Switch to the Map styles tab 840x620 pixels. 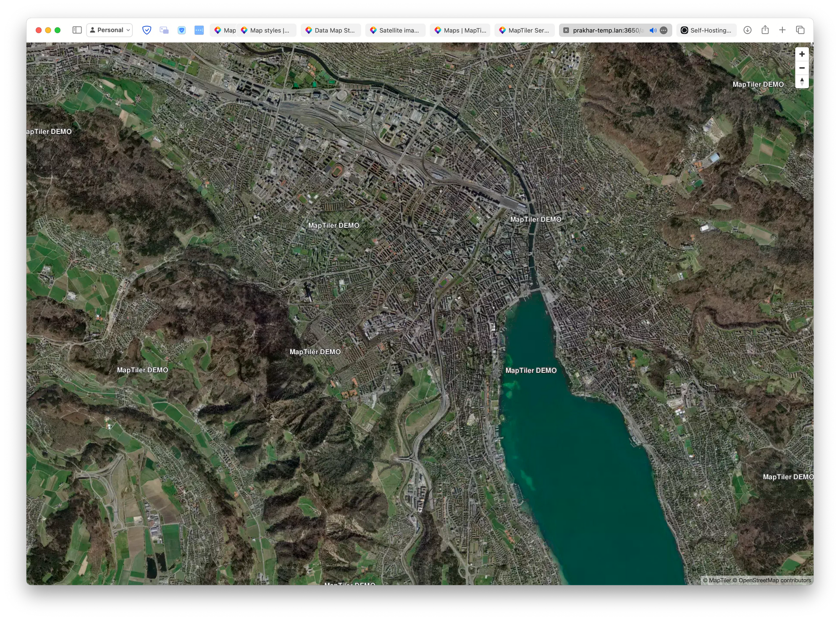pos(266,30)
